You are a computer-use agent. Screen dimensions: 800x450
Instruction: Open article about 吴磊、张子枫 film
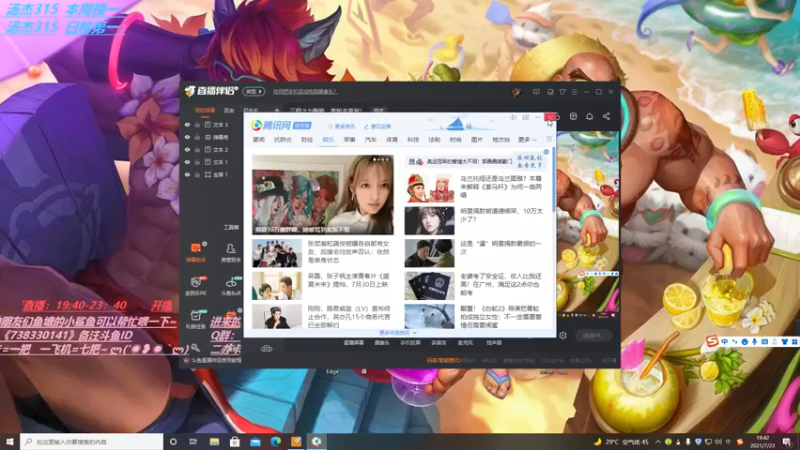point(348,280)
